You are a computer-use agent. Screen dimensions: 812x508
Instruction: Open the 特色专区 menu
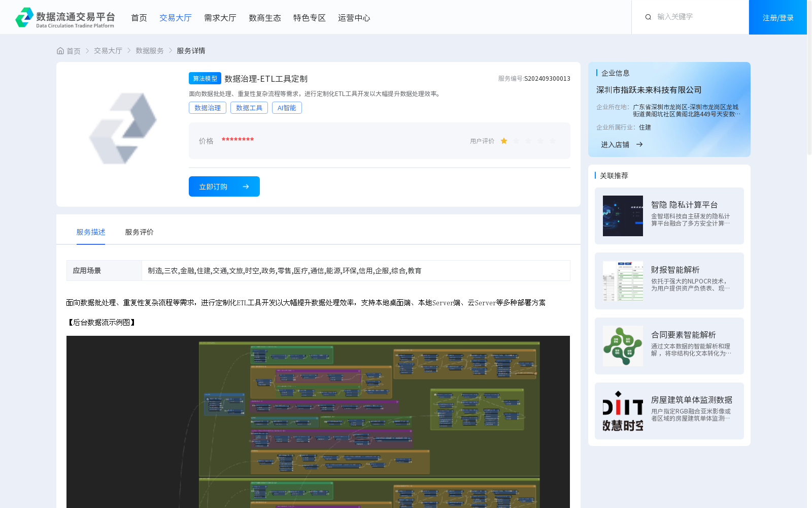pyautogui.click(x=310, y=18)
